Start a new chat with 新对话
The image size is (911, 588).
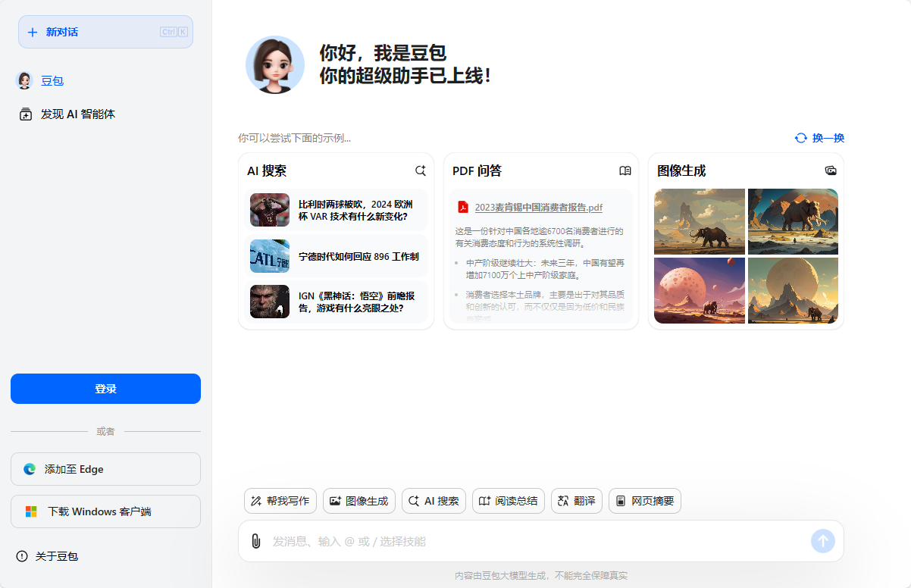pos(105,32)
